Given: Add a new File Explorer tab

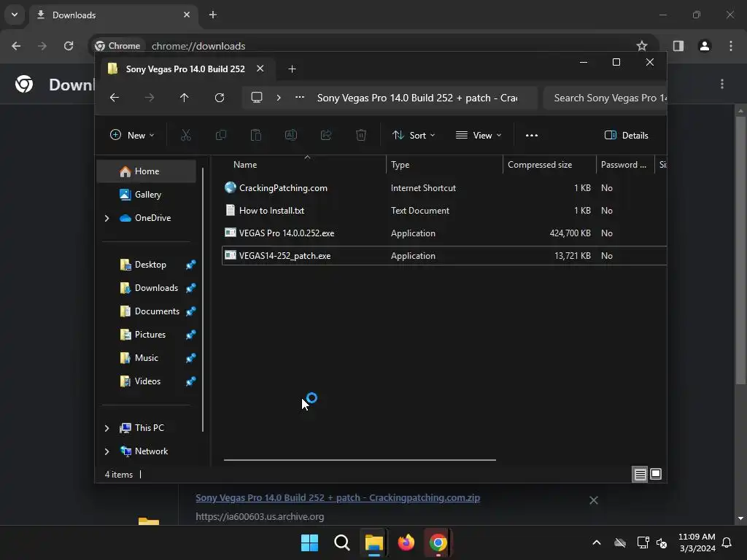Looking at the screenshot, I should click(292, 69).
